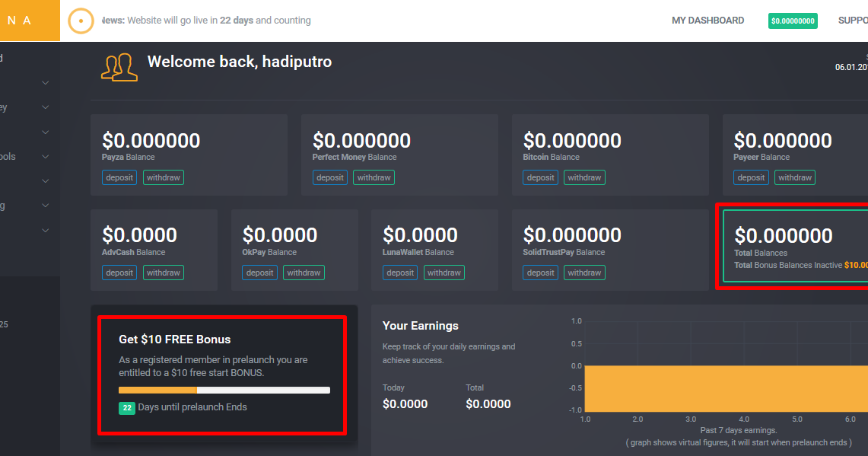868x456 pixels.
Task: Deposit to the Payza balance
Action: tap(119, 177)
